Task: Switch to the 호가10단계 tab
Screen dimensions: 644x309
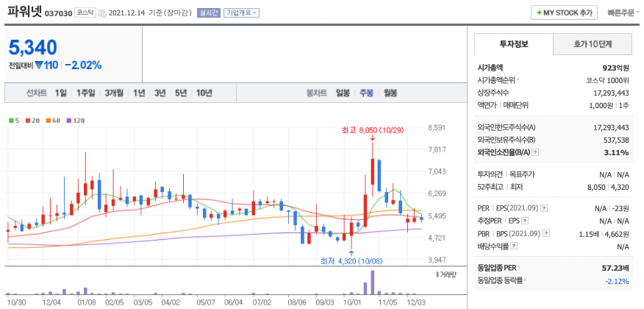Action: click(x=593, y=44)
